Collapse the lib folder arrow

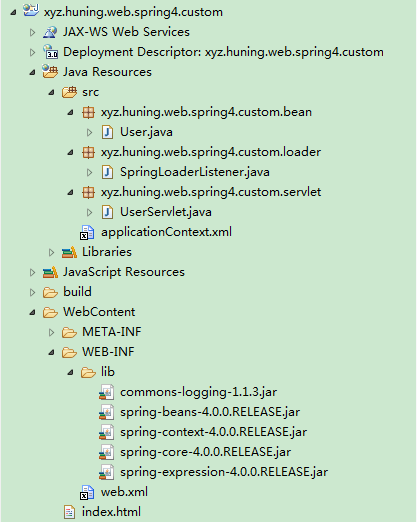click(70, 372)
